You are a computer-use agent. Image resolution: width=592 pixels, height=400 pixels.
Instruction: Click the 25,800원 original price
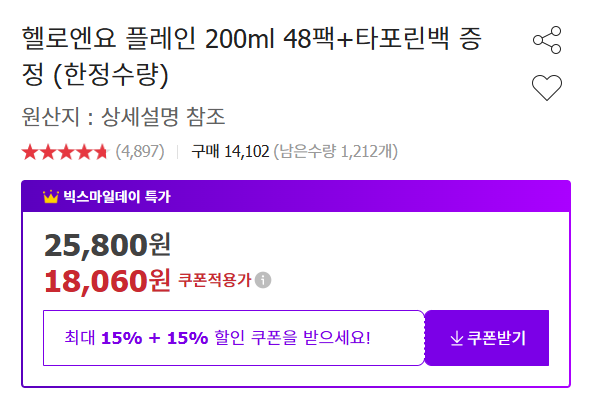(108, 245)
